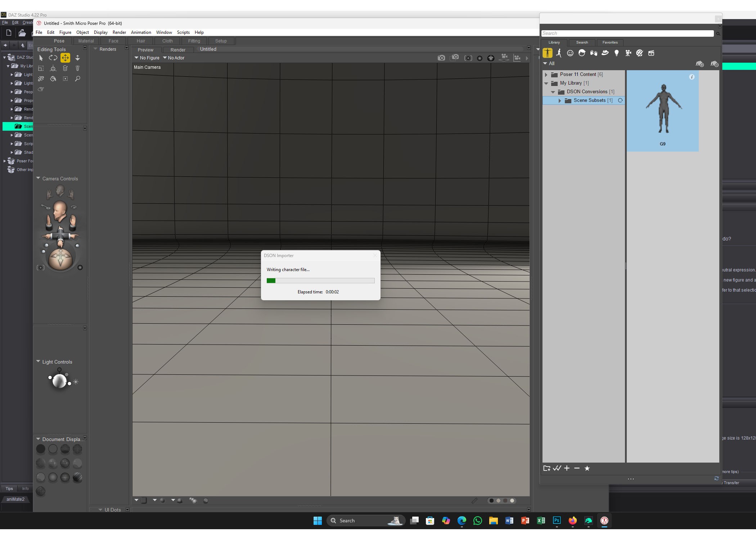756x540 pixels.
Task: Open the Lights bulb category
Action: tap(617, 53)
